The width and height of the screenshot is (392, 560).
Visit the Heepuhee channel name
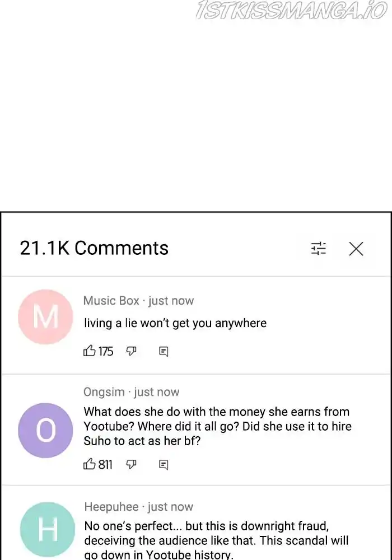[x=111, y=507]
